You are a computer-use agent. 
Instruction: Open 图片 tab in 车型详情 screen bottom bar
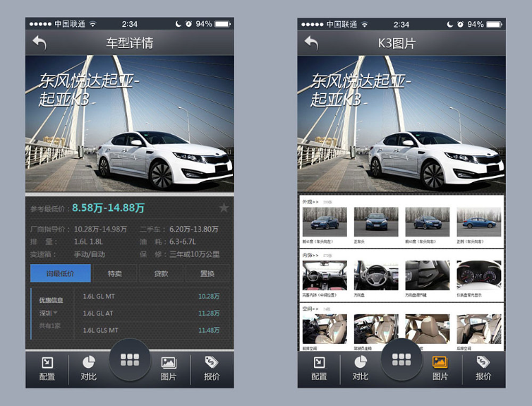(x=169, y=369)
